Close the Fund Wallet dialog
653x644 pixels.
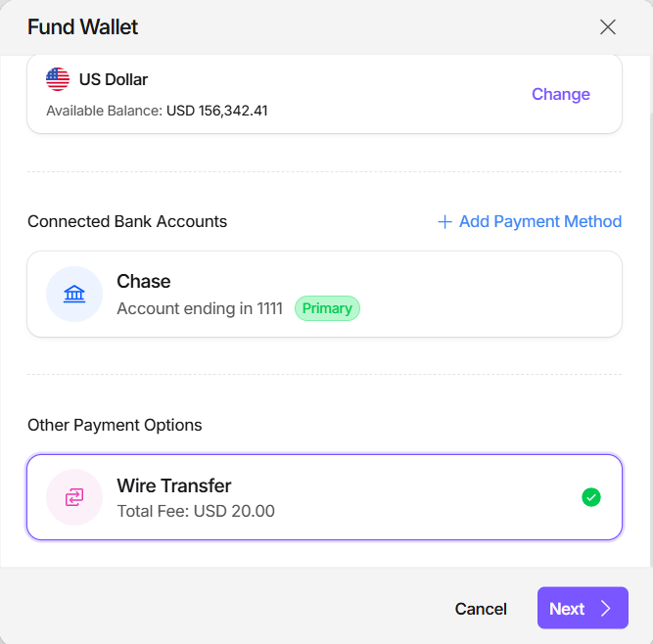pos(608,27)
